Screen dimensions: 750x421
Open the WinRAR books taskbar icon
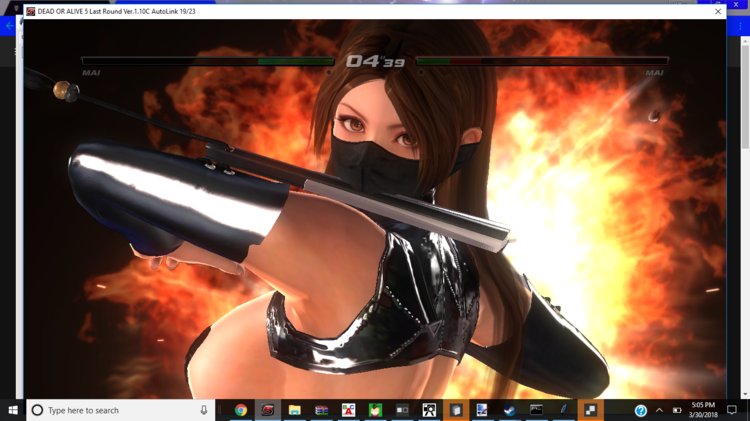tap(321, 410)
